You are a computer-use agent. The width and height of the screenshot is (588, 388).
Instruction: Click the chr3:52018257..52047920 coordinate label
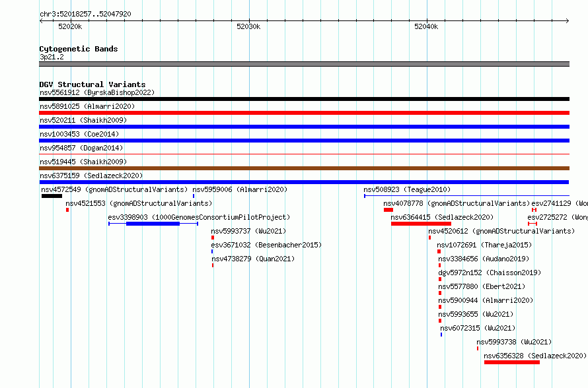(x=85, y=14)
